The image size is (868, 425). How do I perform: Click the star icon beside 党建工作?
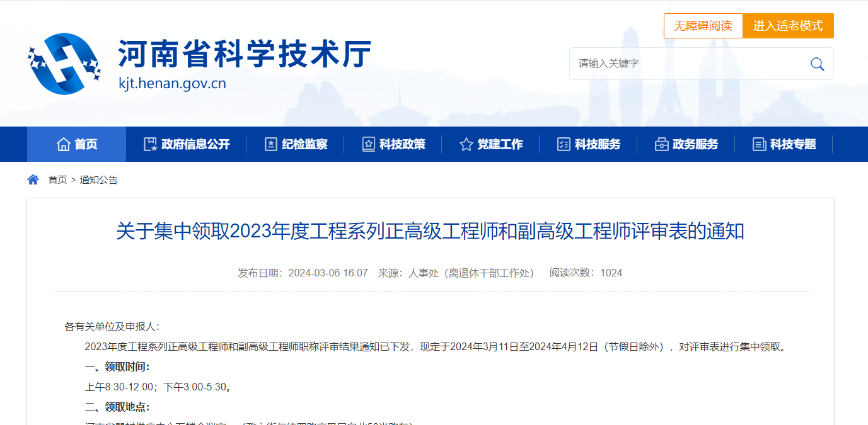(466, 144)
